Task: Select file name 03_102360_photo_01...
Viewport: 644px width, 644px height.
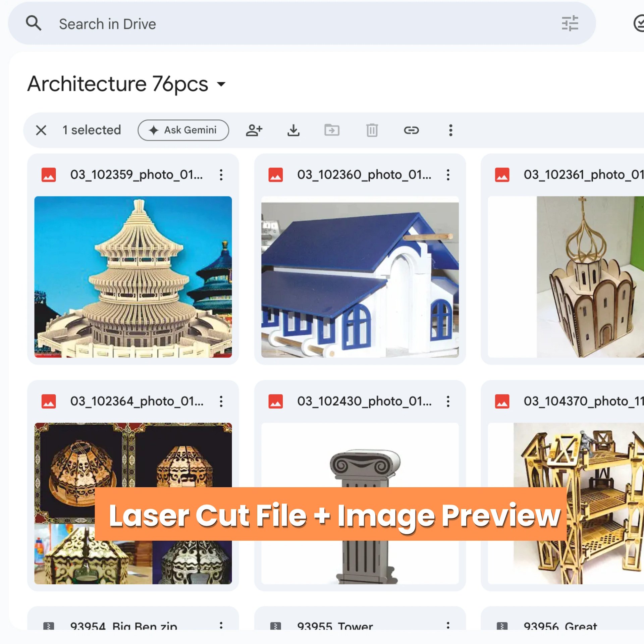Action: 364,175
